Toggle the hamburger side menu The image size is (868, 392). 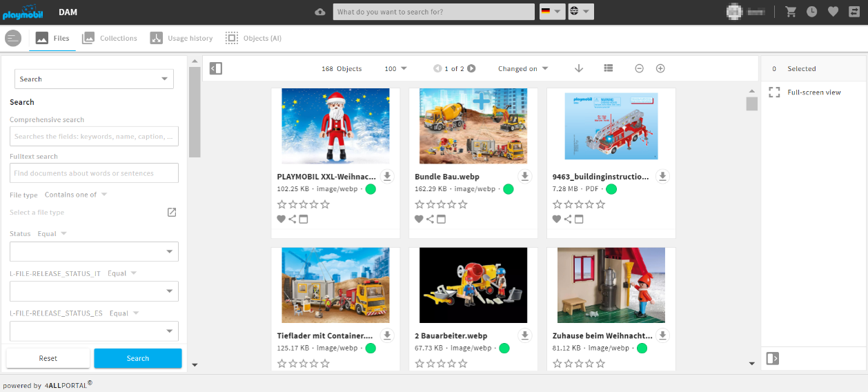[x=13, y=39]
